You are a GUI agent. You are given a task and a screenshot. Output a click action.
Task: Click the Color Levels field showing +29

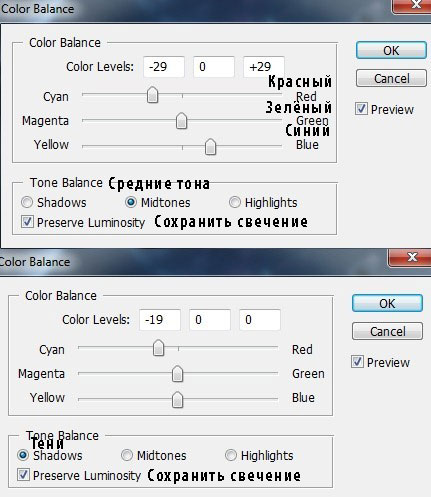(264, 67)
